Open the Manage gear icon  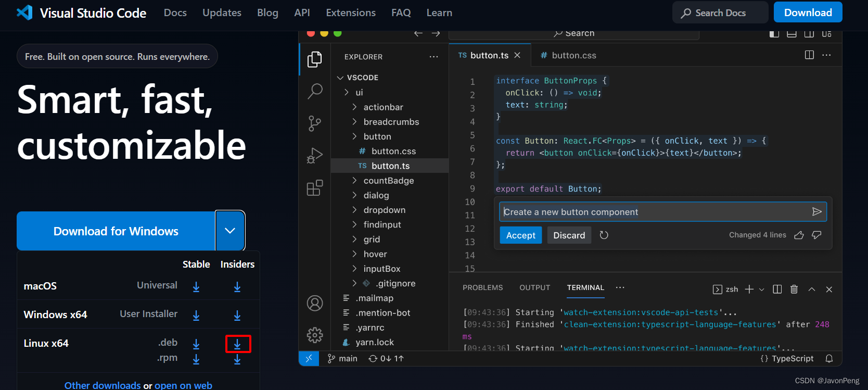pos(315,335)
